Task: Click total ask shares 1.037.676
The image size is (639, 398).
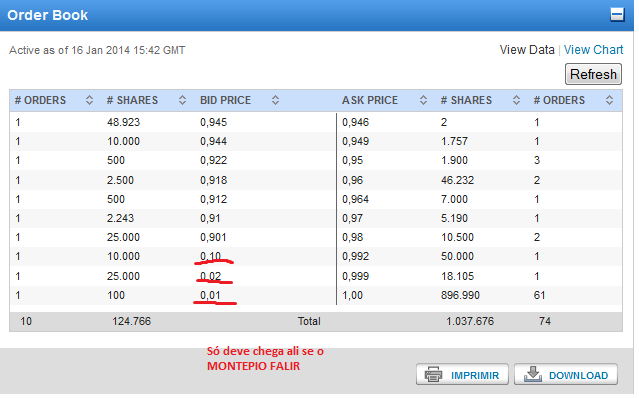Action: (x=470, y=321)
